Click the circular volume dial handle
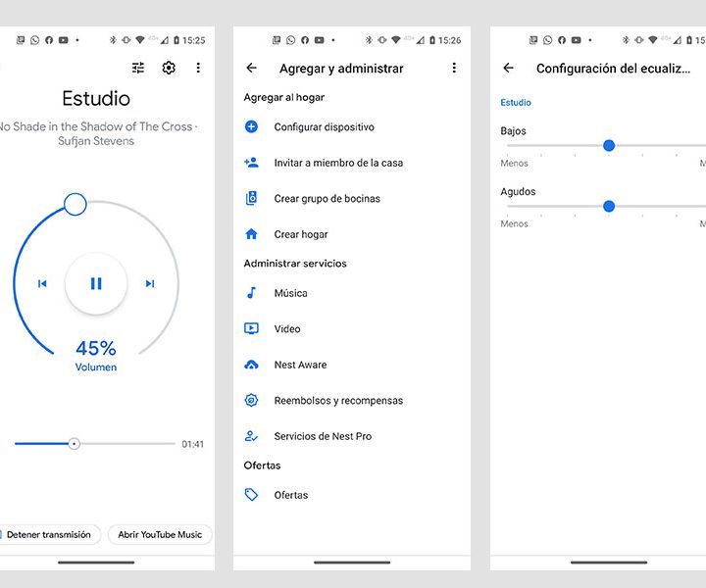706x588 pixels. (76, 204)
